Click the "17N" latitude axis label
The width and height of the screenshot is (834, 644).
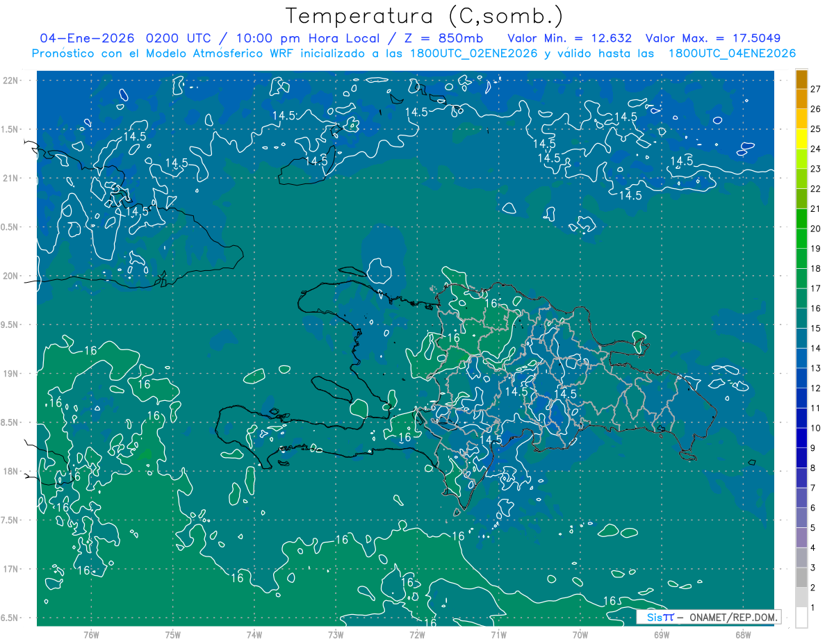(11, 569)
